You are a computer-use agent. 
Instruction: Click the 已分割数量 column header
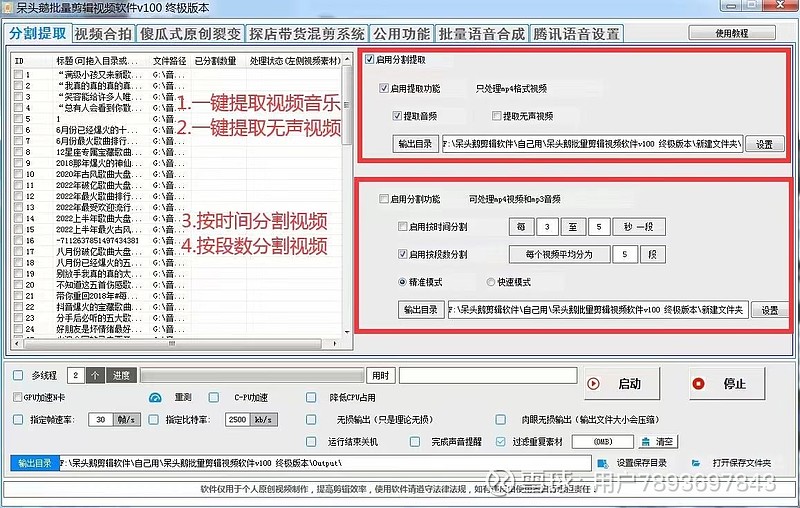215,61
